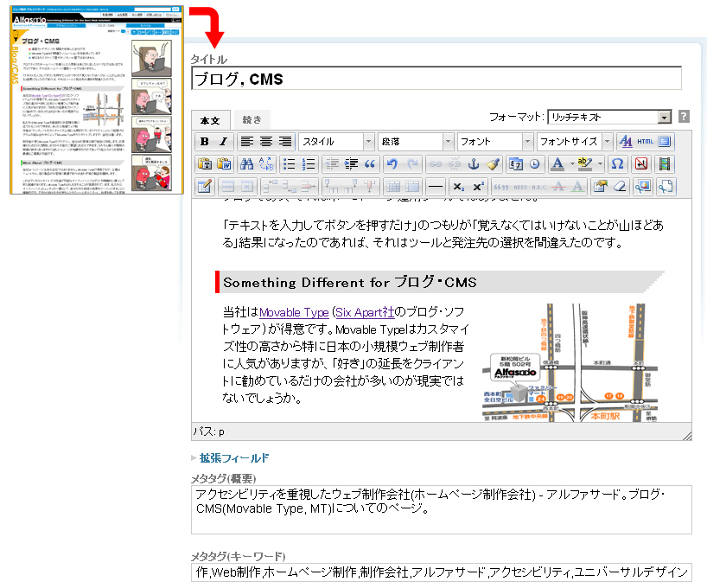Viewport: 707px width, 588px height.
Task: Open text color picker arrow
Action: coord(572,163)
